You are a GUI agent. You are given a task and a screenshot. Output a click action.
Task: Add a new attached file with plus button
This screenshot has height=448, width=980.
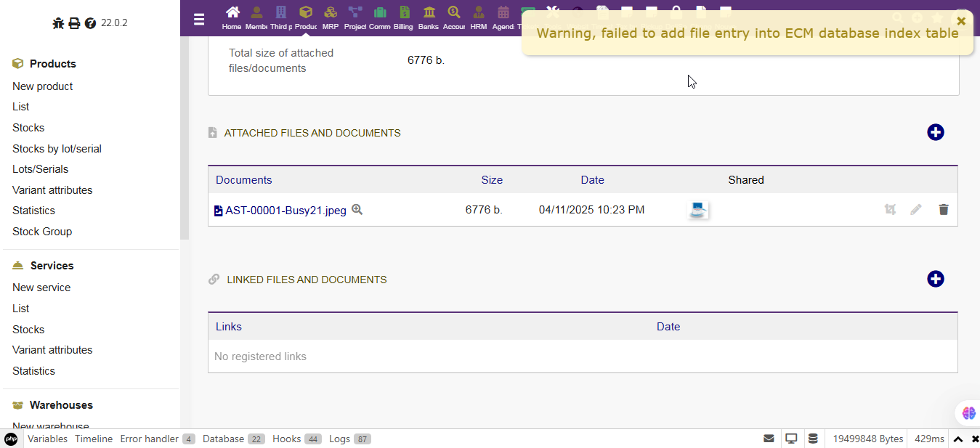(935, 132)
